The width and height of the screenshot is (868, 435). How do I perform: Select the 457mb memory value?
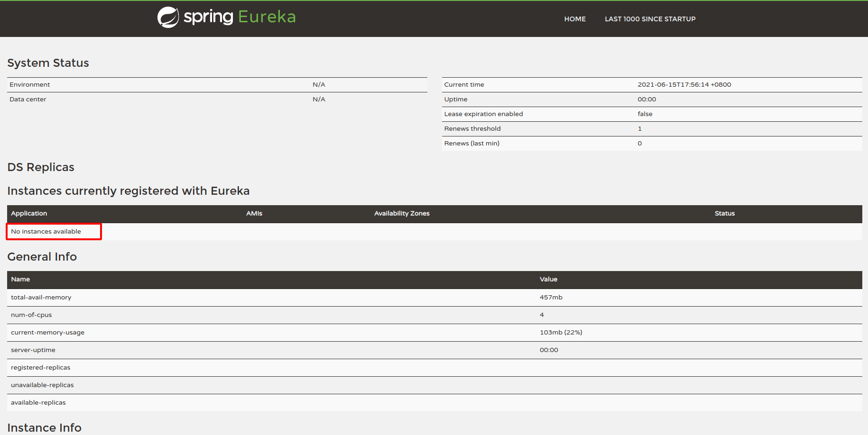[551, 298]
